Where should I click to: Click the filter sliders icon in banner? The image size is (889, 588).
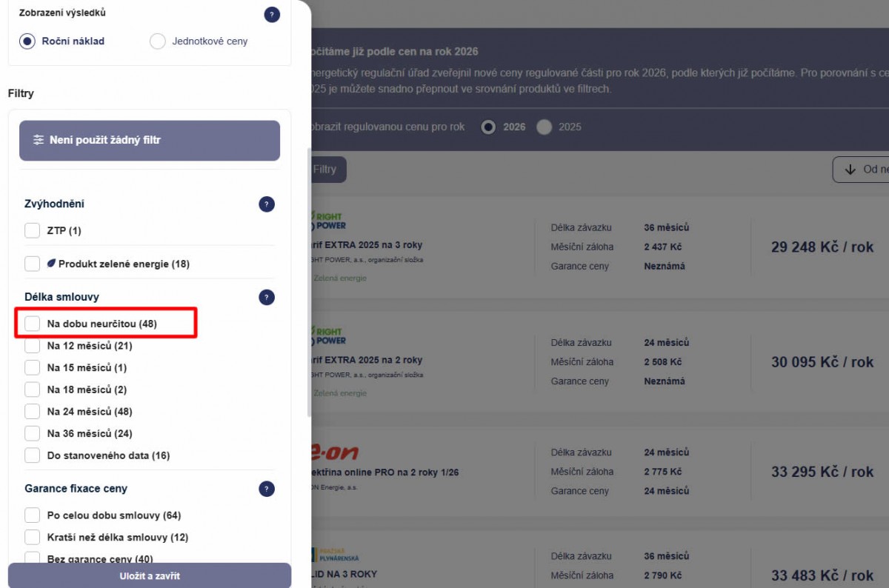pyautogui.click(x=39, y=140)
